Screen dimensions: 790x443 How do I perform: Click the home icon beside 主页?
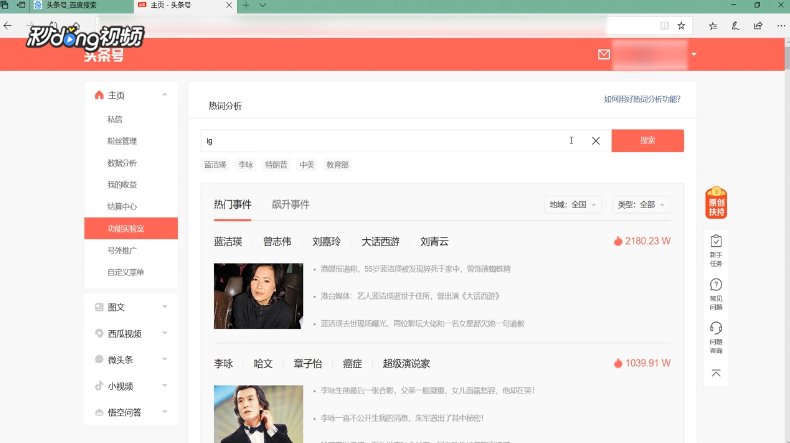click(x=99, y=95)
